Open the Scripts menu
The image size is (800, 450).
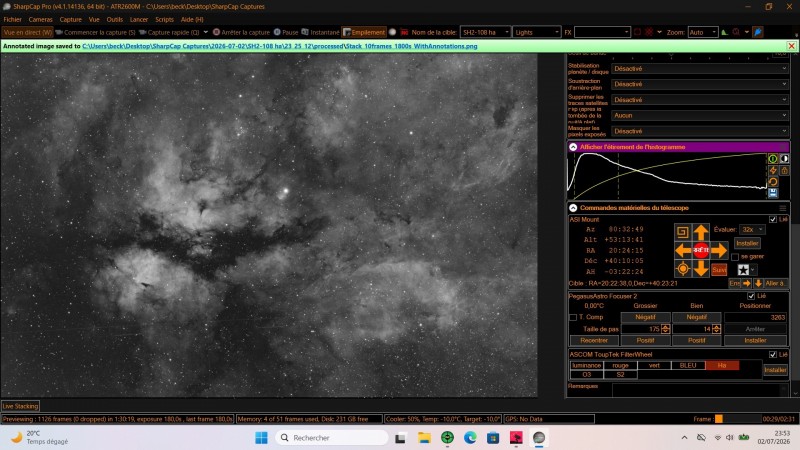[x=164, y=19]
